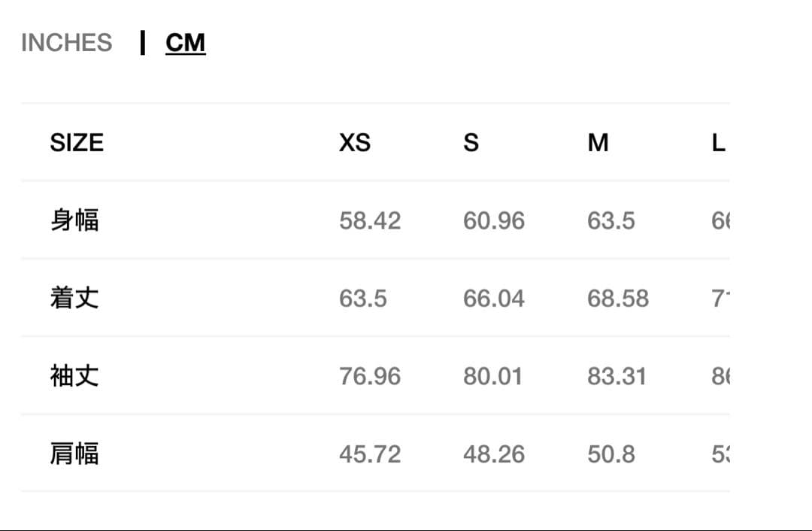Click S sleeve length value 80.01
Image resolution: width=812 pixels, height=531 pixels.
pyautogui.click(x=492, y=376)
